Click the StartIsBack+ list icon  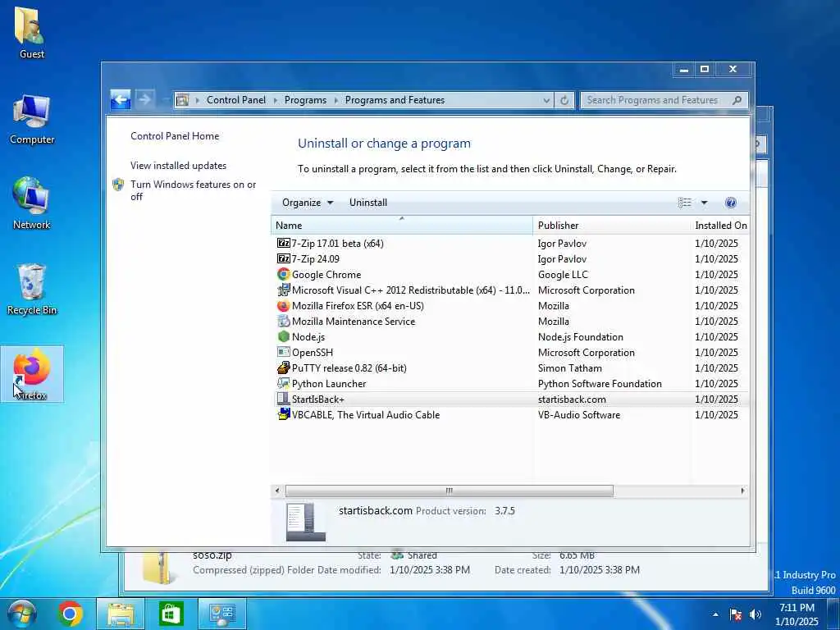pyautogui.click(x=283, y=399)
